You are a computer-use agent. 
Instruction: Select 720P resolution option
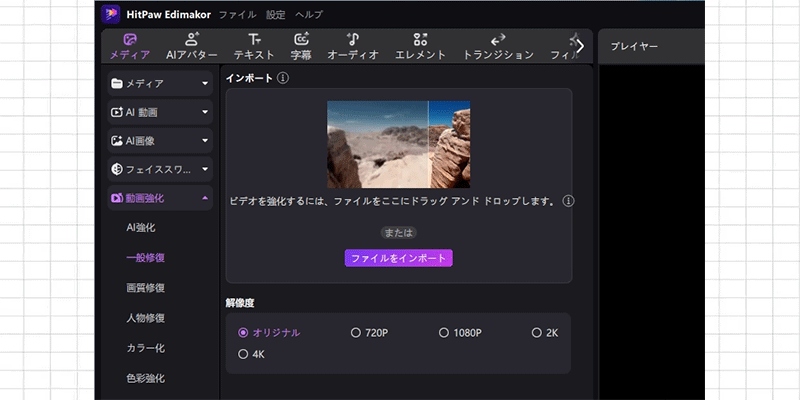click(369, 333)
